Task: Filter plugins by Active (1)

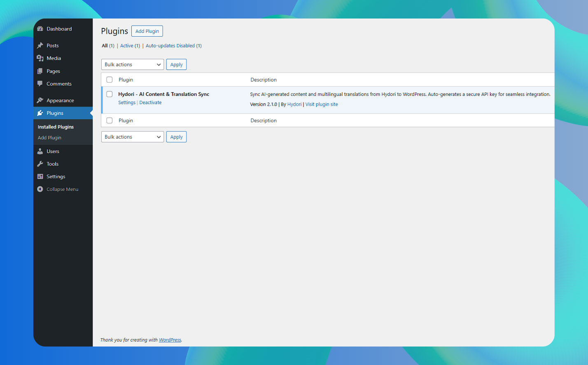Action: (130, 46)
